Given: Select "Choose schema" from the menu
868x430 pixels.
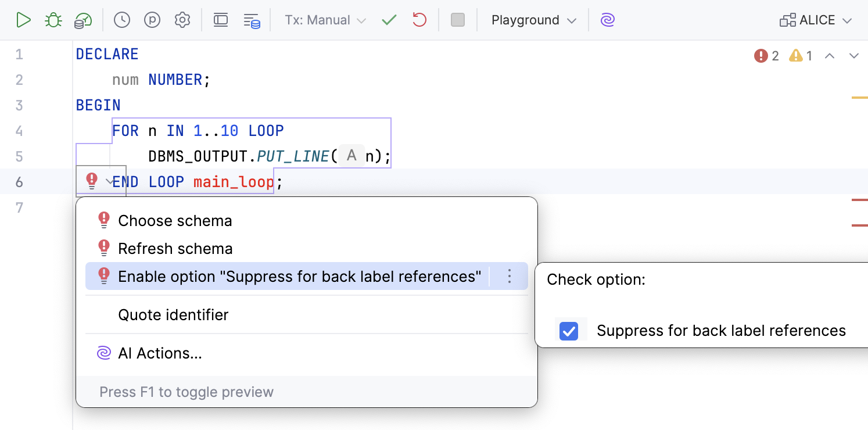Looking at the screenshot, I should pos(175,220).
